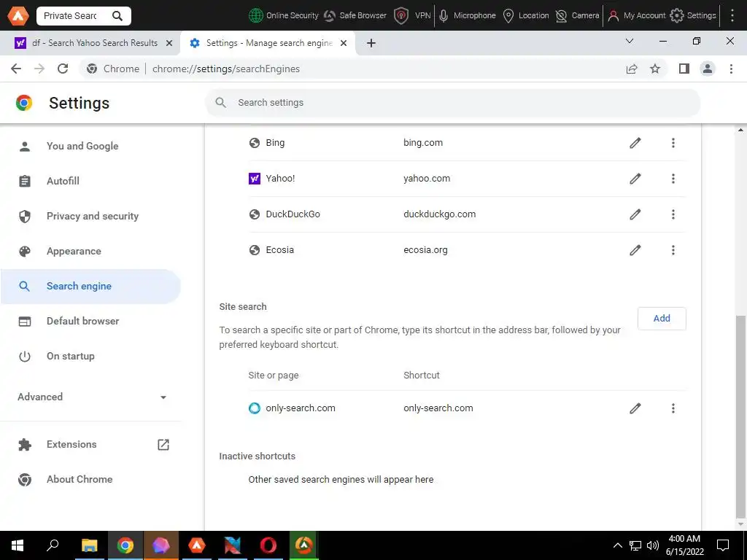Viewport: 747px width, 560px height.
Task: Open Chrome three-dot menu
Action: click(731, 69)
